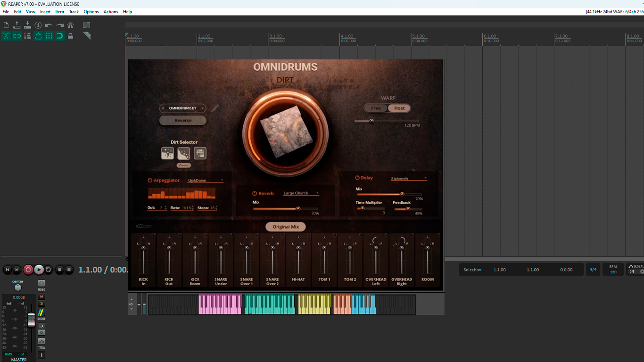
Task: Toggle envelope points move with items icon
Action: coord(38,36)
